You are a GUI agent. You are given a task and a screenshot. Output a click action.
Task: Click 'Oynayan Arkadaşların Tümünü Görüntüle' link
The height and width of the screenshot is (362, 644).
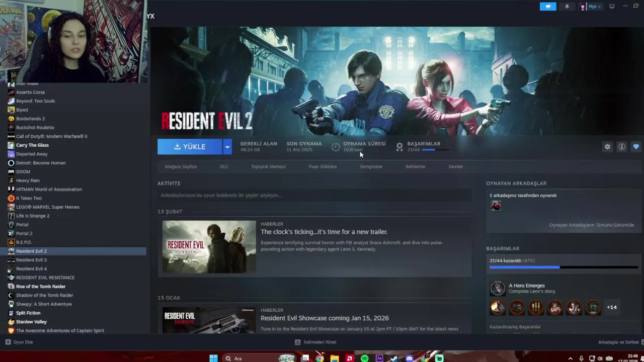[x=592, y=225]
